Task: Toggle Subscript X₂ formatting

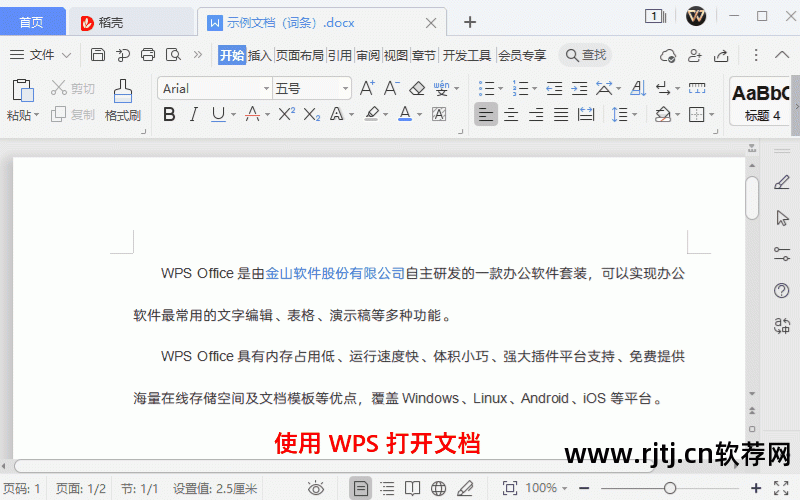Action: pyautogui.click(x=311, y=114)
